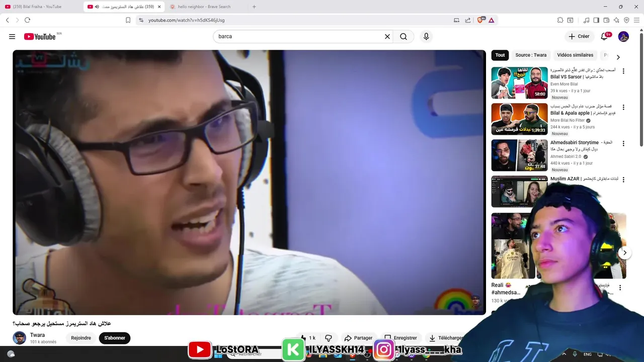Open the Bilal VS Sarsor thumbnail
Screen dimensions: 644x362
click(x=519, y=83)
